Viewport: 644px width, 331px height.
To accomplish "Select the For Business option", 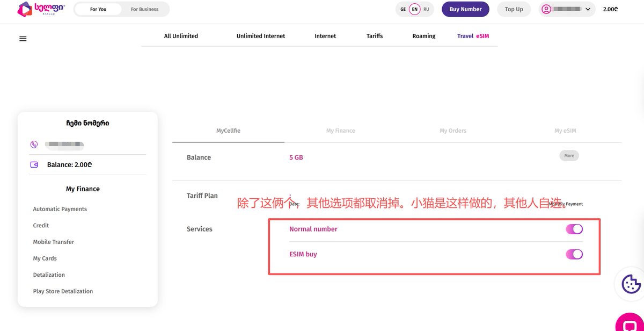I will tap(145, 9).
